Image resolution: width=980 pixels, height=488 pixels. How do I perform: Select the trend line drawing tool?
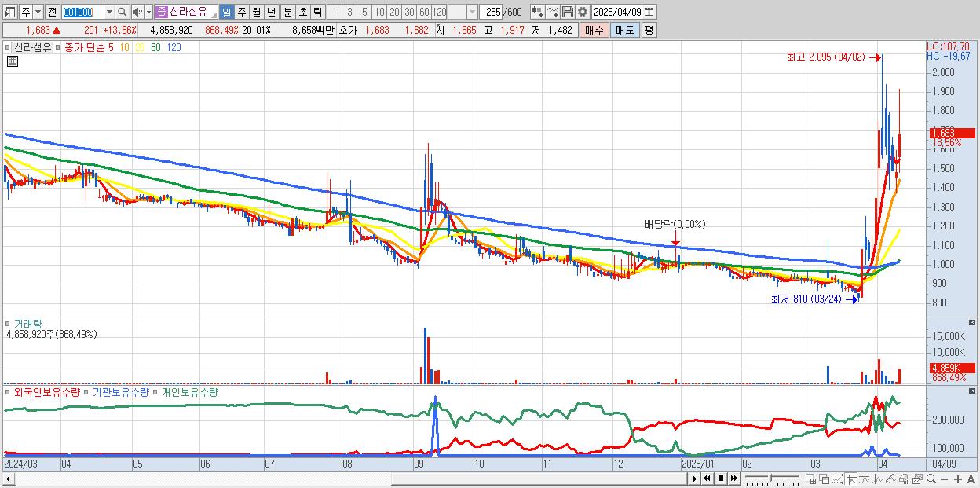click(865, 479)
